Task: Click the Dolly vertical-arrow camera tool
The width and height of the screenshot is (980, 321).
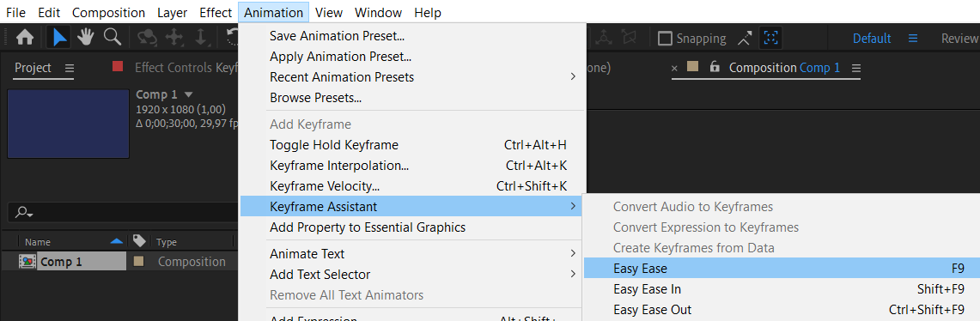Action: 201,38
